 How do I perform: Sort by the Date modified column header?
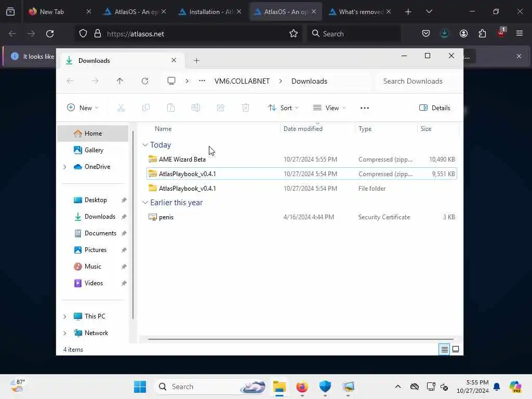tap(317, 129)
